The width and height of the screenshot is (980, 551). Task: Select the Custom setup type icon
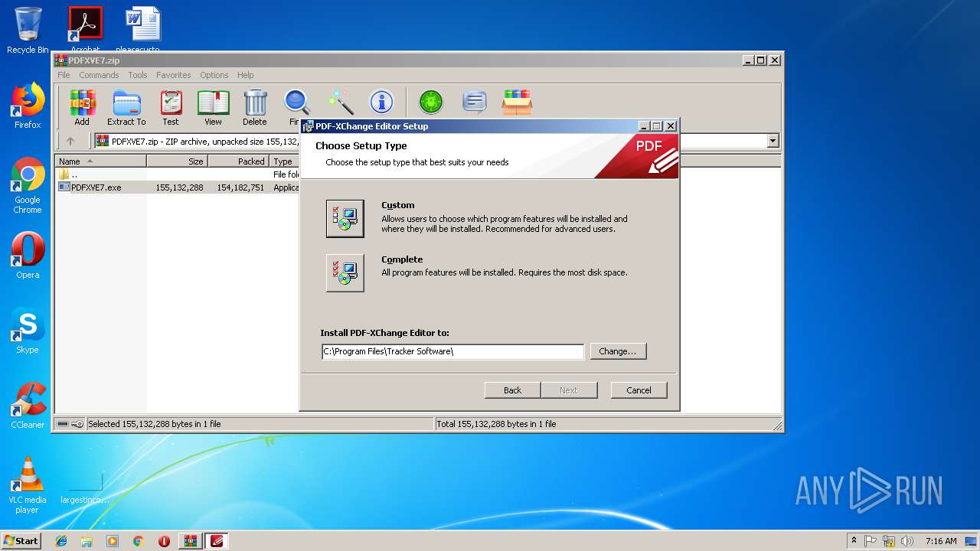(345, 218)
